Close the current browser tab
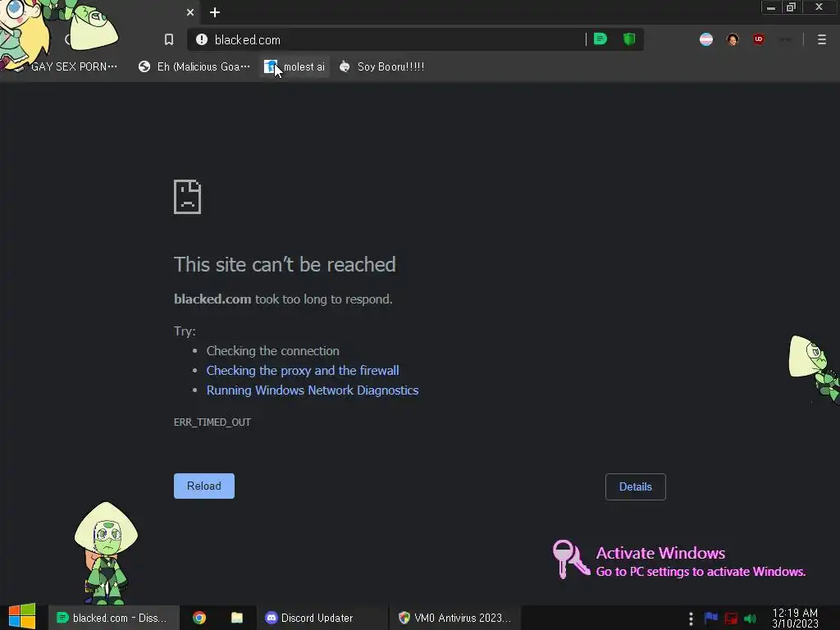The height and width of the screenshot is (630, 840). 190,12
